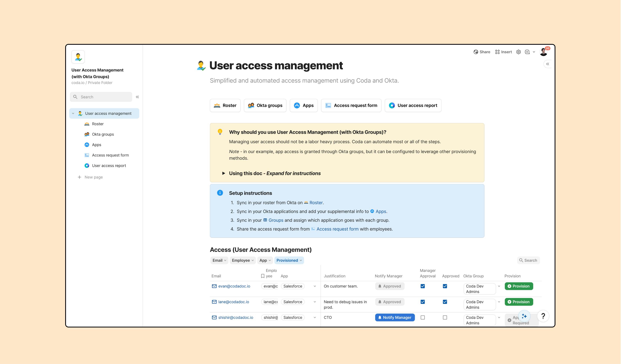Viewport: 621px width, 364px height.
Task: Open the settings gear icon
Action: pos(519,52)
